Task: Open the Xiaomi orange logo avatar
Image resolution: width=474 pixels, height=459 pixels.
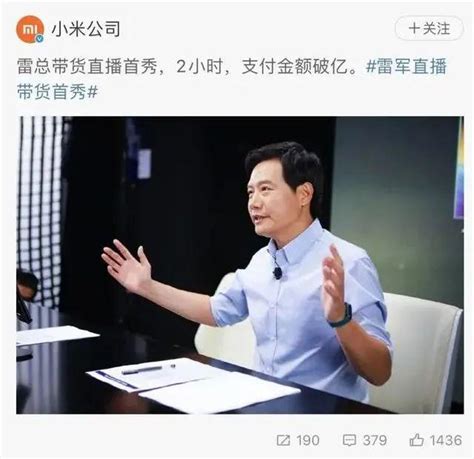Action: coord(30,29)
